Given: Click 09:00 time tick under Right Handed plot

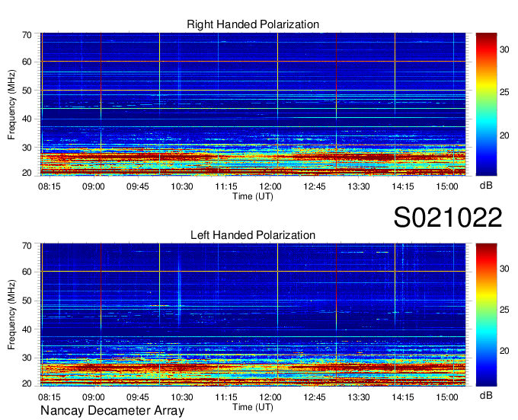Looking at the screenshot, I should tap(94, 186).
